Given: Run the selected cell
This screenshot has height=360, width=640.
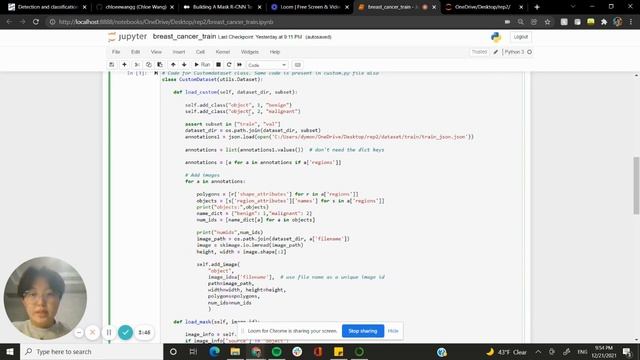Looking at the screenshot, I should click(x=202, y=64).
